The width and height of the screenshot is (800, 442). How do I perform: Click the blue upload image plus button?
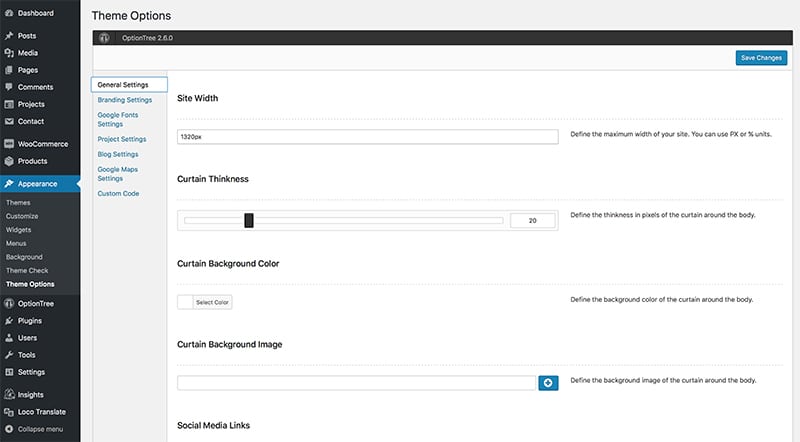(x=548, y=383)
